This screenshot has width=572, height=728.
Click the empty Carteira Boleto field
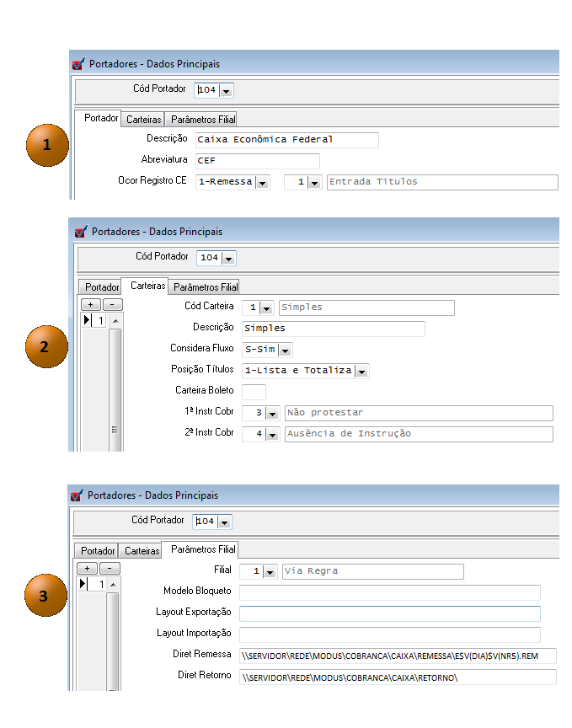[x=254, y=391]
